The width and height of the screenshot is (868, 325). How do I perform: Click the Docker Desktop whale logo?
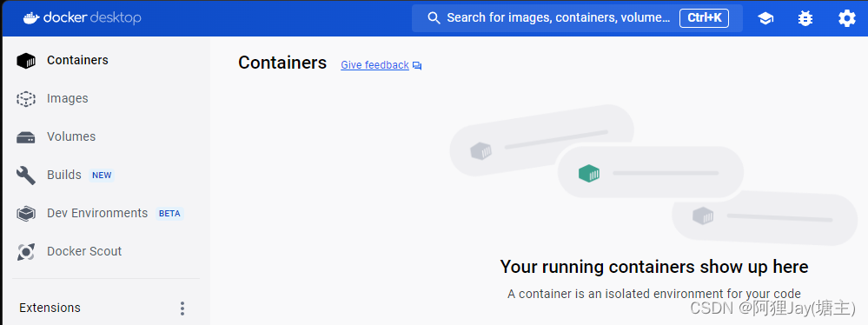[x=31, y=18]
